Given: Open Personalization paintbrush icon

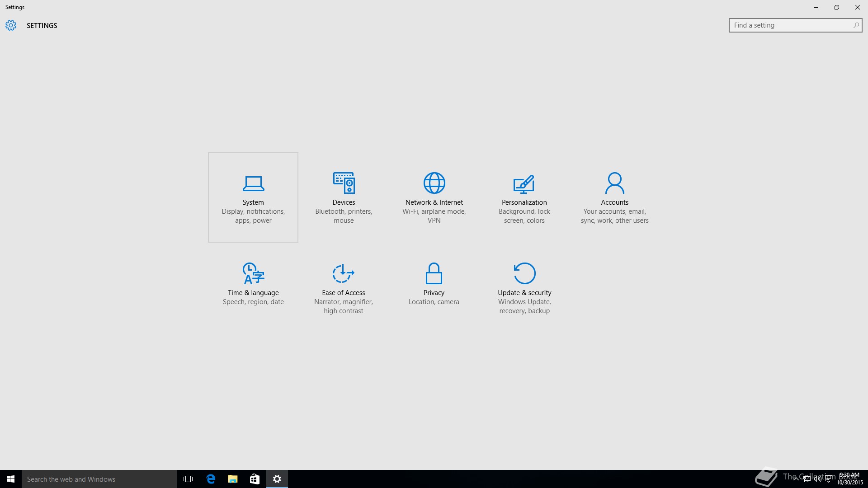Looking at the screenshot, I should click(524, 183).
